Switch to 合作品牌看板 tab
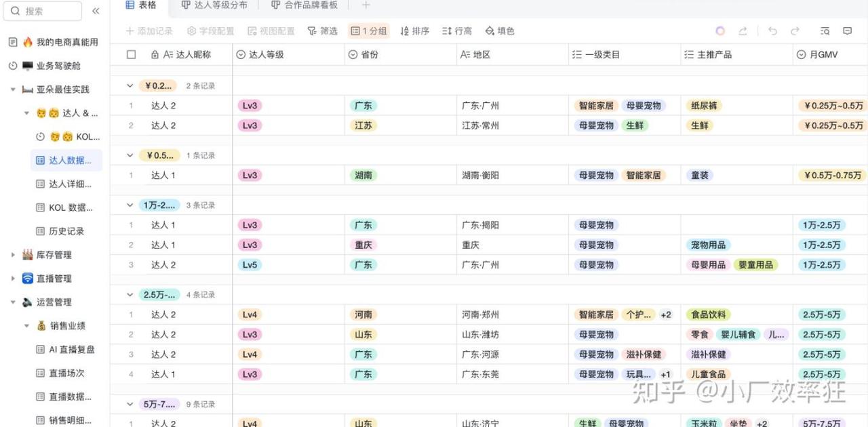The width and height of the screenshot is (868, 427). click(304, 5)
